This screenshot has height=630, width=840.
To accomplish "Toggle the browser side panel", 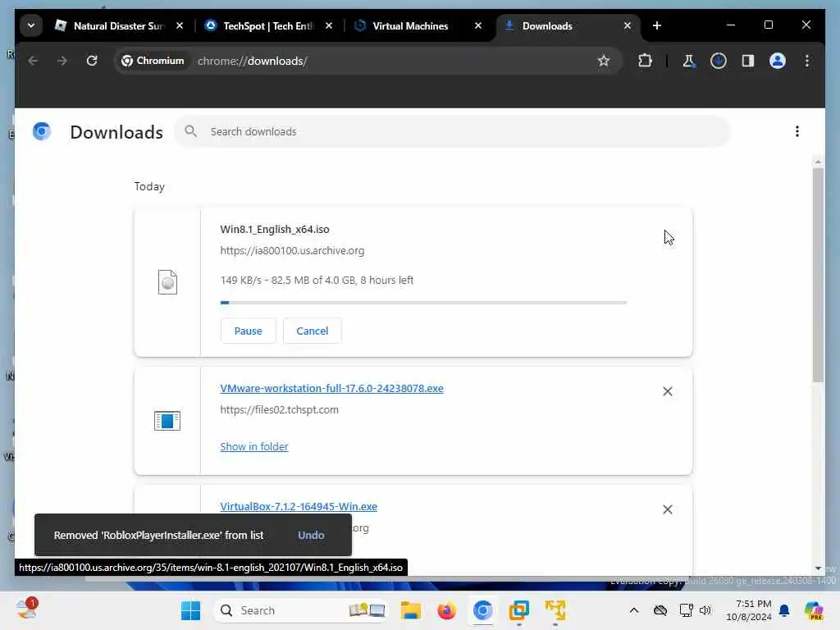I will (x=748, y=61).
